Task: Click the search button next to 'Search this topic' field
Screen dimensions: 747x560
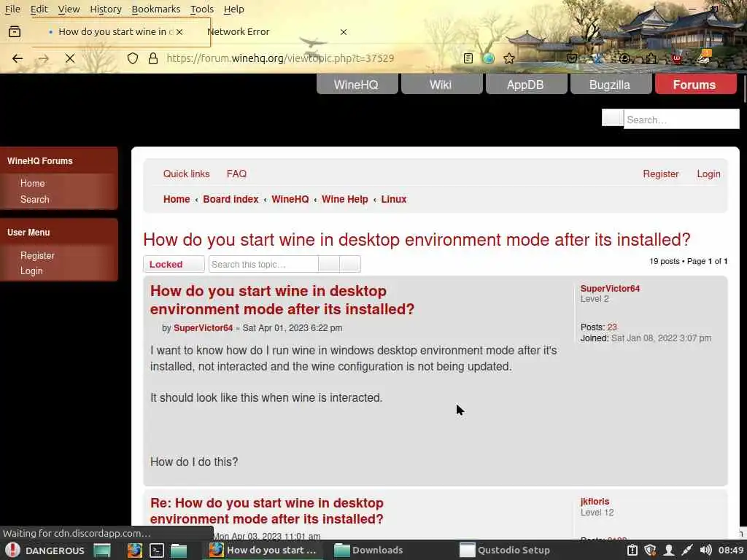Action: pos(329,264)
